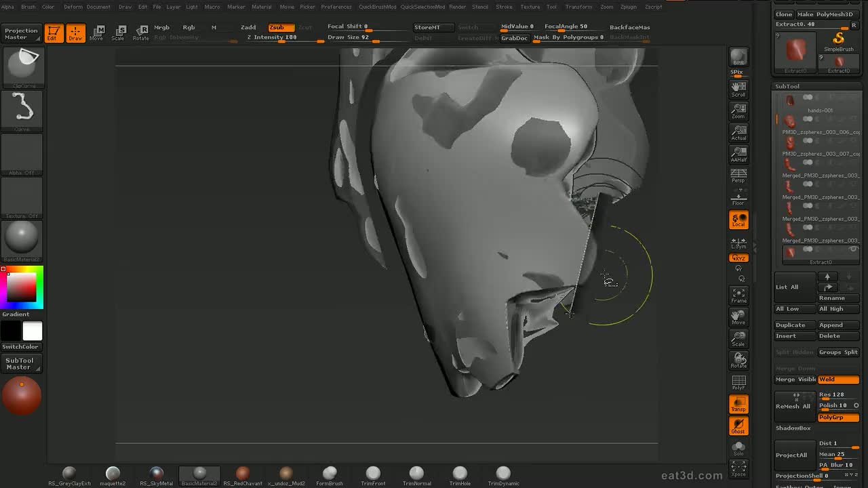The image size is (868, 488).
Task: Click the right shelf Move view icon
Action: 738,317
